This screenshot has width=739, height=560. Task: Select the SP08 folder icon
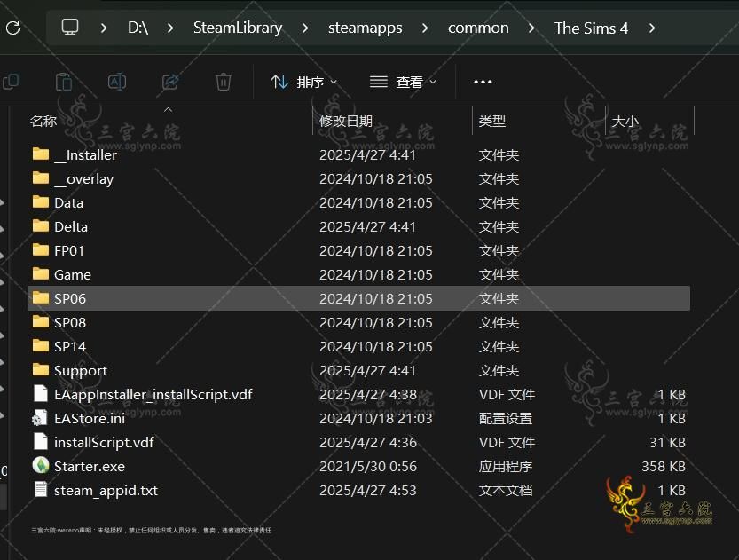[41, 321]
